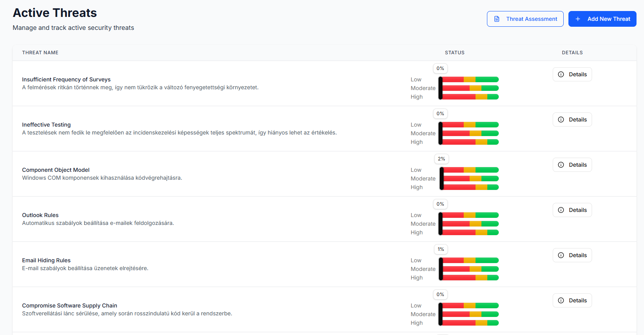Click the Moderate bar for Compromise Software Supply Chain

[470, 314]
